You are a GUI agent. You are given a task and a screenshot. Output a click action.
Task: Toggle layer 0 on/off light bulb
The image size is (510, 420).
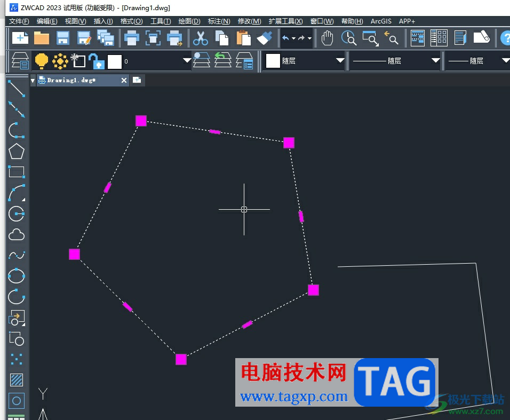coord(42,61)
